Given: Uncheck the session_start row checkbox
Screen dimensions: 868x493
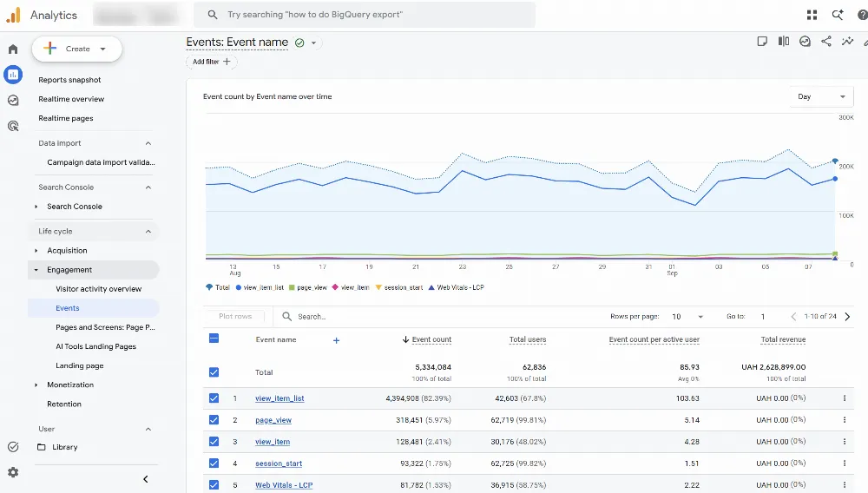Looking at the screenshot, I should pyautogui.click(x=214, y=463).
